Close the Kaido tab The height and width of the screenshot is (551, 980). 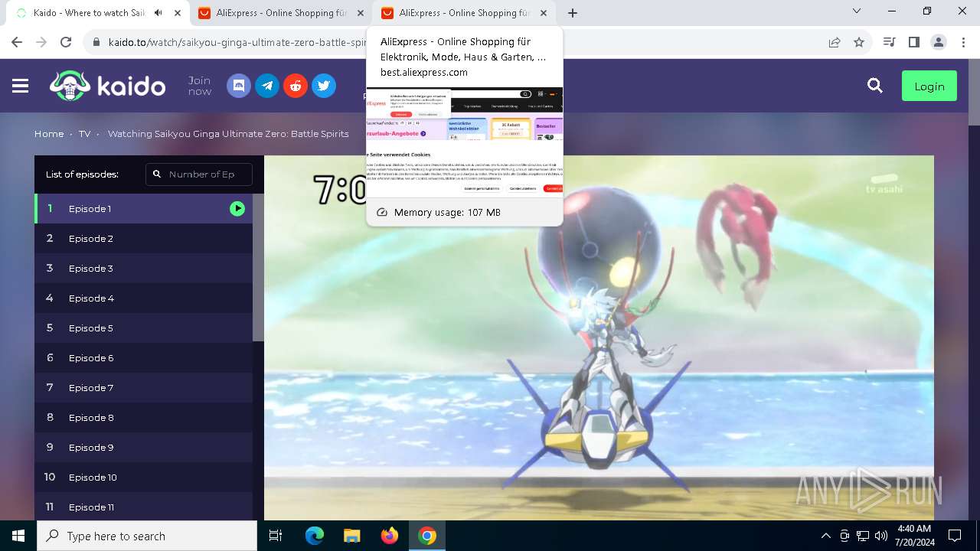178,13
